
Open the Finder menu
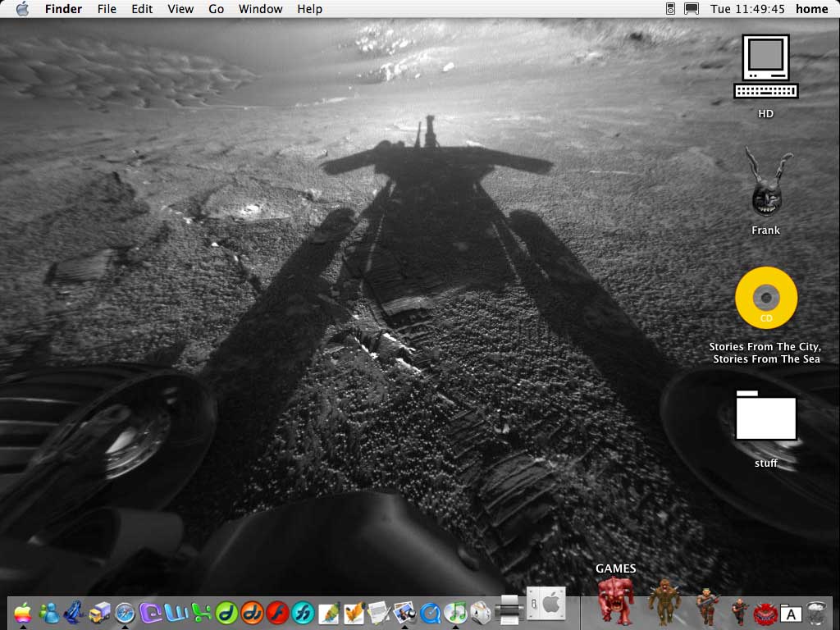coord(63,9)
